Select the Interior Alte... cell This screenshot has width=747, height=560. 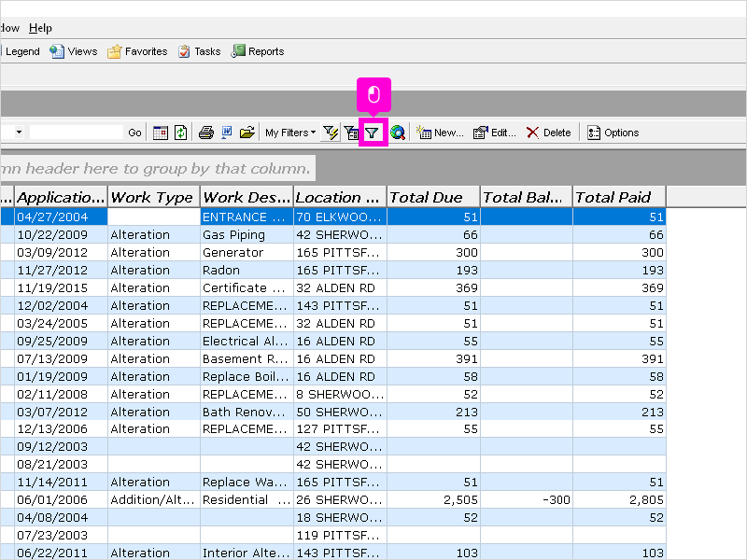(247, 553)
